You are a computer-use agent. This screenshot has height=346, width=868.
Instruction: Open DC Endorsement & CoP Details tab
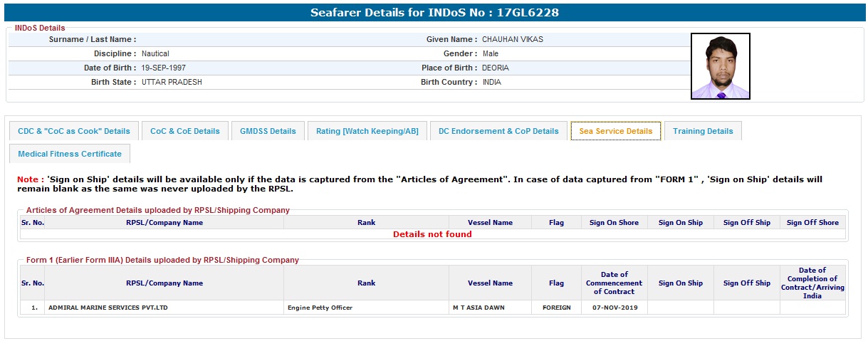point(498,131)
